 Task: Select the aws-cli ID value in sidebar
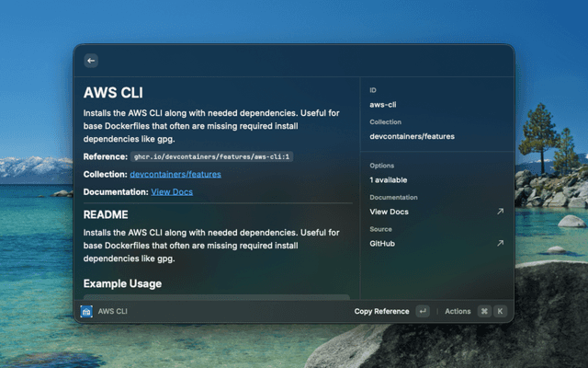382,105
